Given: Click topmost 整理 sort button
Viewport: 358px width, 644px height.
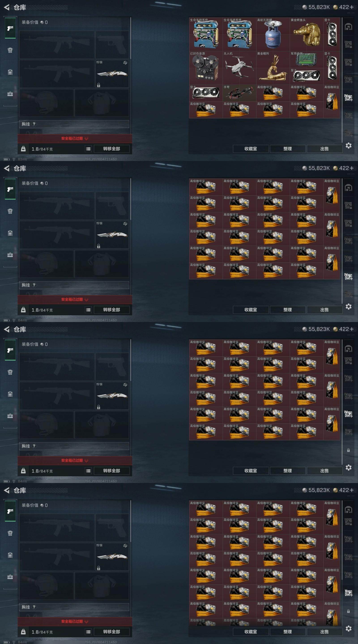Looking at the screenshot, I should (288, 149).
